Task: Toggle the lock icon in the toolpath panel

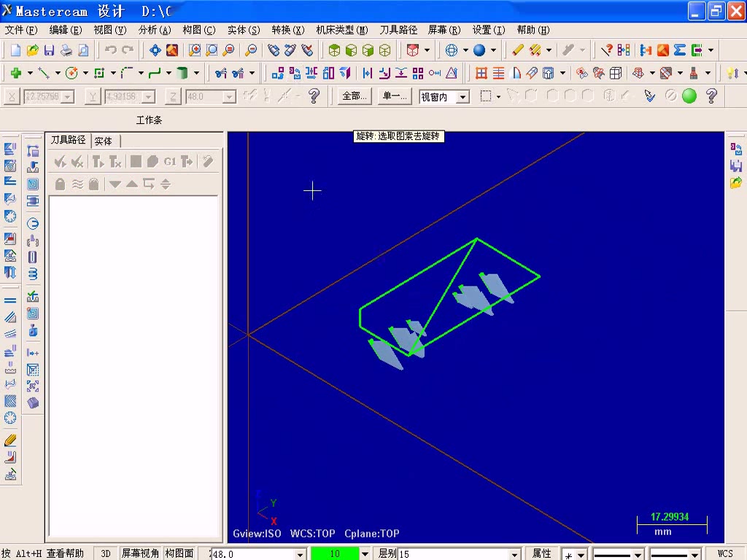Action: [x=60, y=184]
